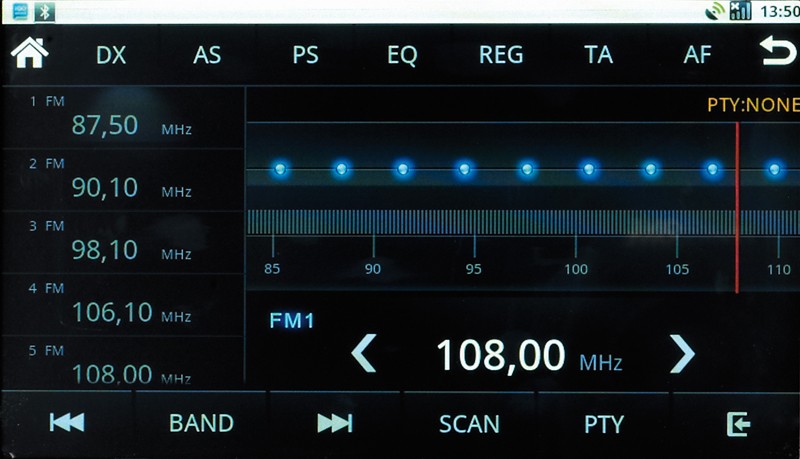Screen dimensions: 800x459
Task: Start PS preset scan
Action: point(305,55)
